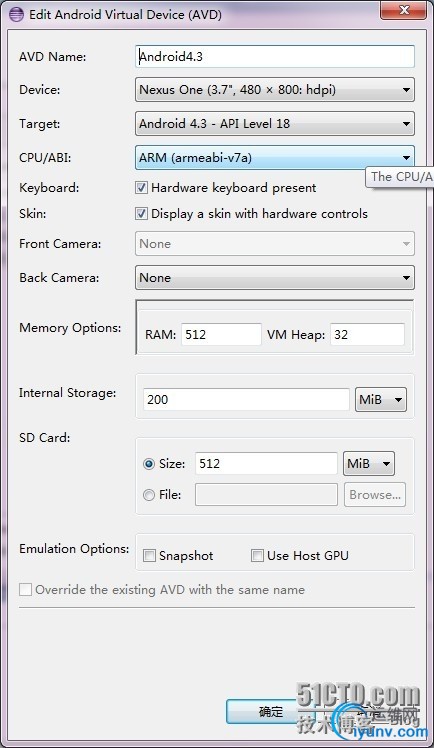Open Internal Storage MiB unit dropdown
Viewport: 434px width, 748px height.
[x=381, y=399]
